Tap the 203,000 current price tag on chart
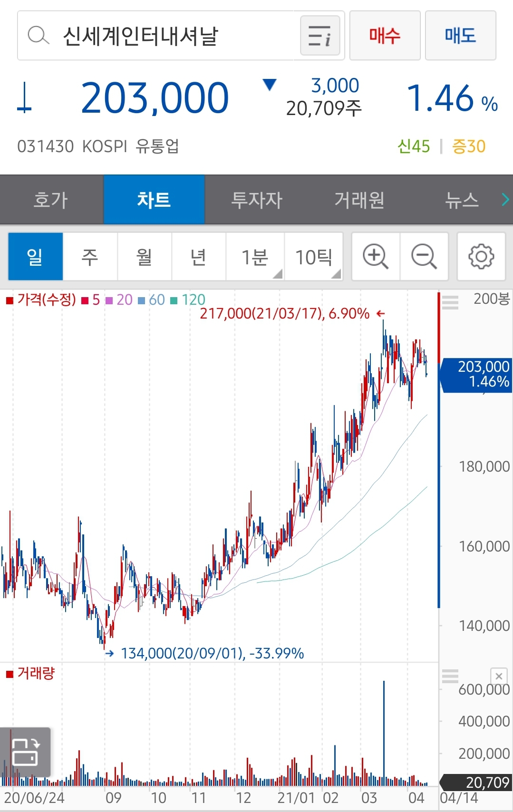The width and height of the screenshot is (513, 812). pos(476,375)
